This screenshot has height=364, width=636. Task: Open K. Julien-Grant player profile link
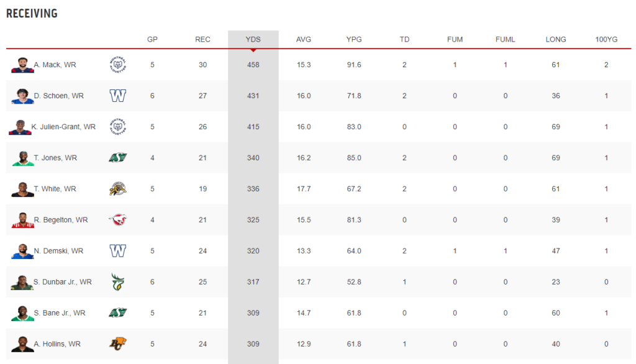(65, 127)
